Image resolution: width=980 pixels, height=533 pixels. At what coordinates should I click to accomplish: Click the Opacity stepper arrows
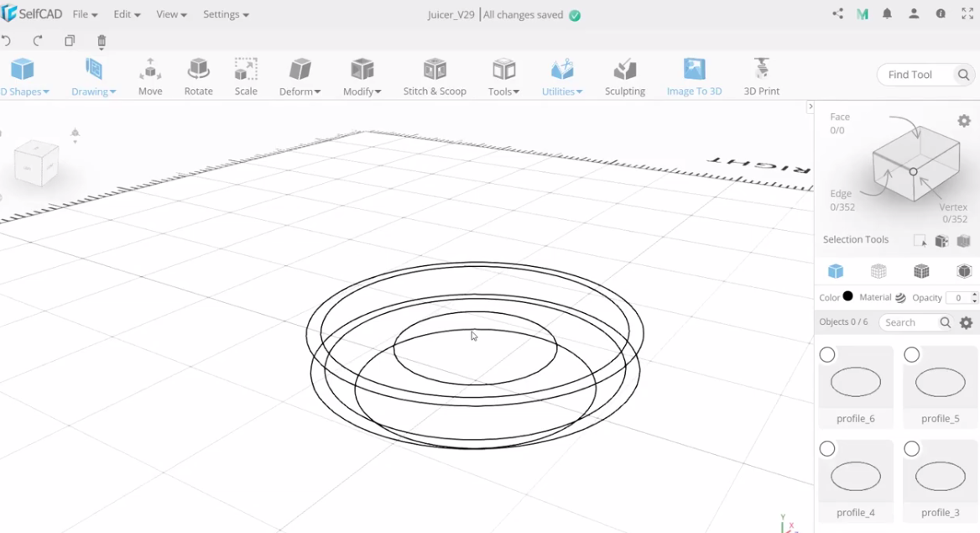point(974,298)
